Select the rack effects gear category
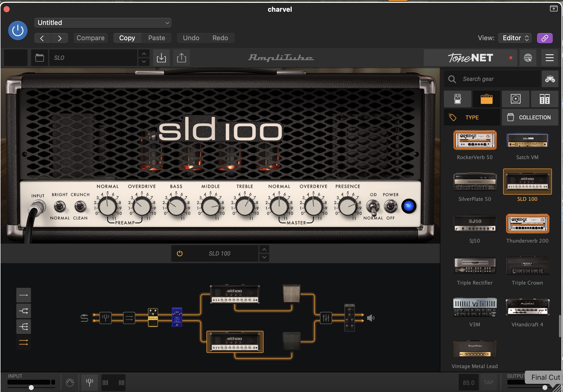The image size is (563, 392). point(545,99)
